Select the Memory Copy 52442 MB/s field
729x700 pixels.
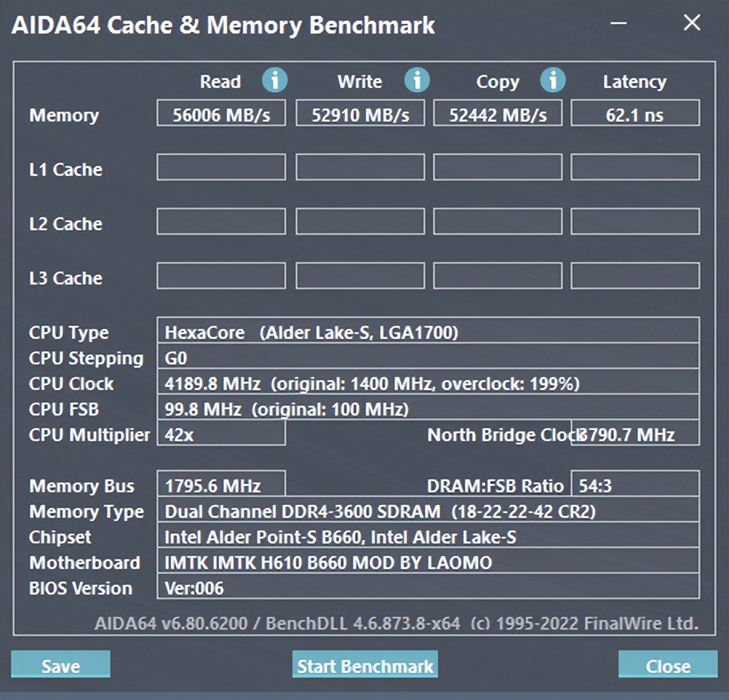[497, 114]
